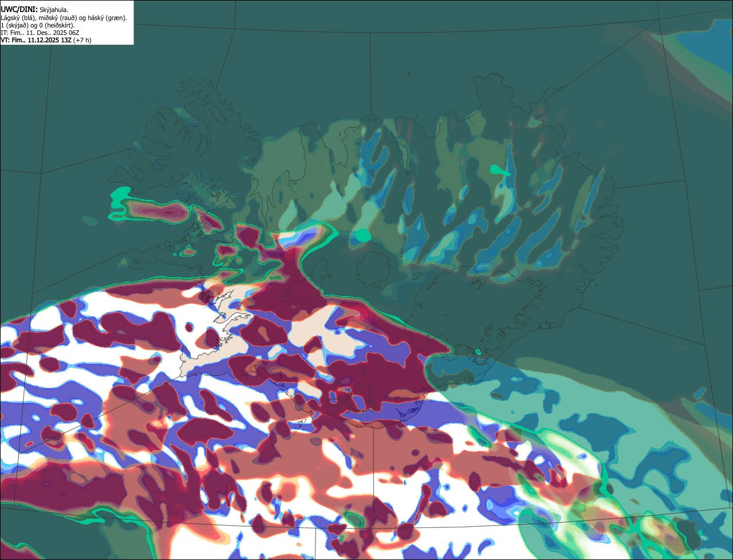The image size is (733, 560).
Task: Click the 'VT: Fim.. 11.12.2025 13Z (+7 h)' line
Action: (x=46, y=40)
